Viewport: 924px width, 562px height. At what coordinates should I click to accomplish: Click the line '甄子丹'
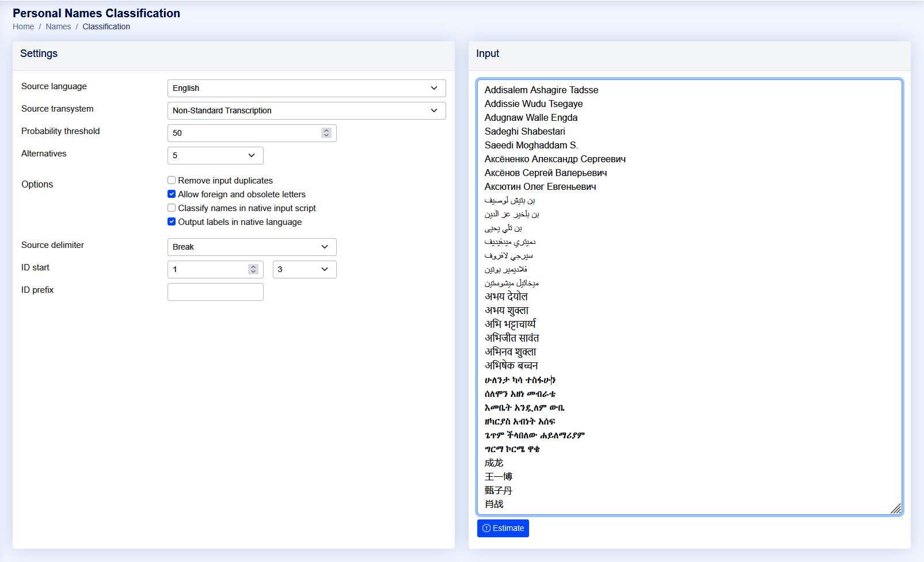click(x=499, y=490)
